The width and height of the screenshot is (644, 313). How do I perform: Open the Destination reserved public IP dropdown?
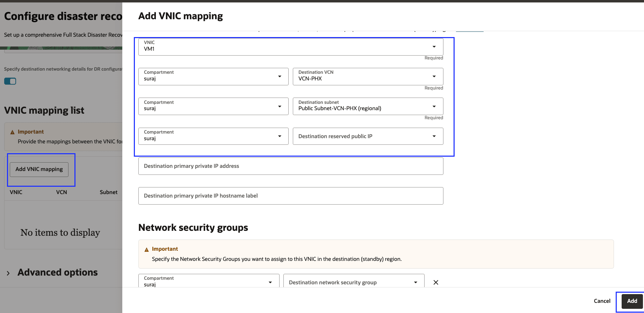click(x=368, y=136)
